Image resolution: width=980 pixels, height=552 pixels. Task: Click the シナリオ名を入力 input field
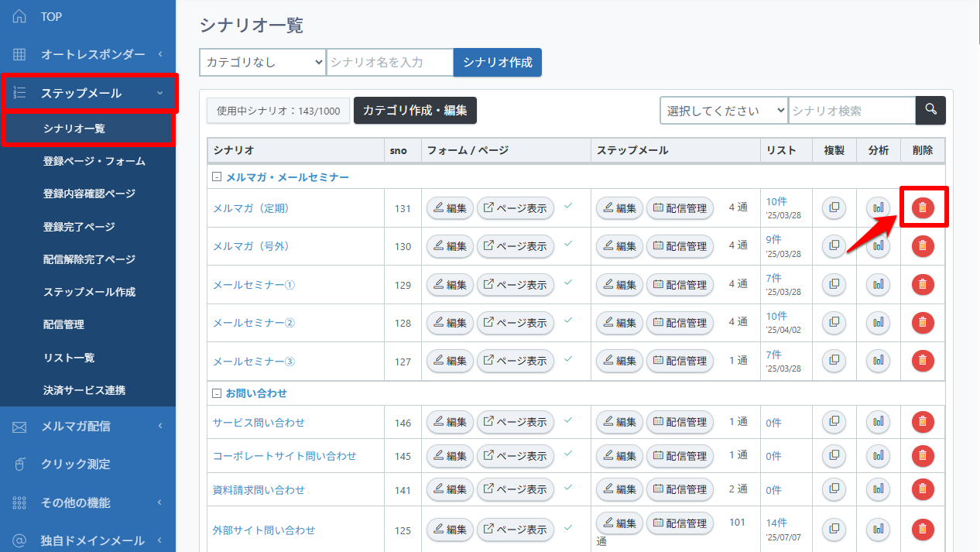coord(390,63)
